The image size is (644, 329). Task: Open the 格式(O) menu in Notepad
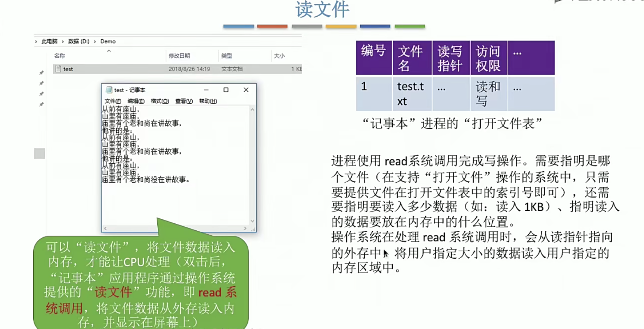coord(160,101)
